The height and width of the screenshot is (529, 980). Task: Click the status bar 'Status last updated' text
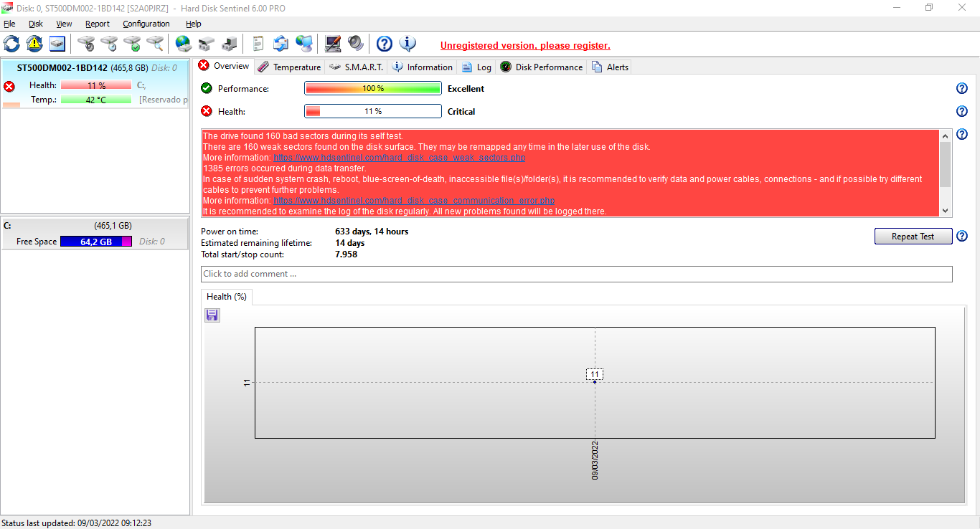coord(76,523)
